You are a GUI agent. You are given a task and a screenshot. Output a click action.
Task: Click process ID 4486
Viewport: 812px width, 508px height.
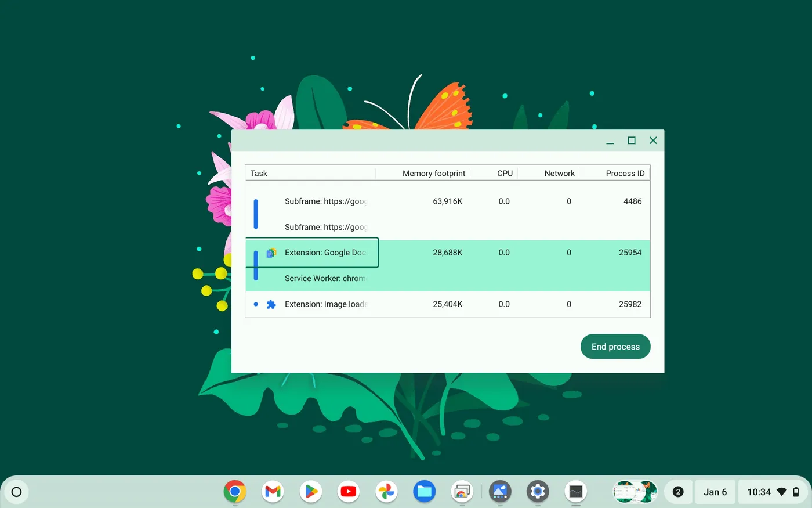coord(633,201)
